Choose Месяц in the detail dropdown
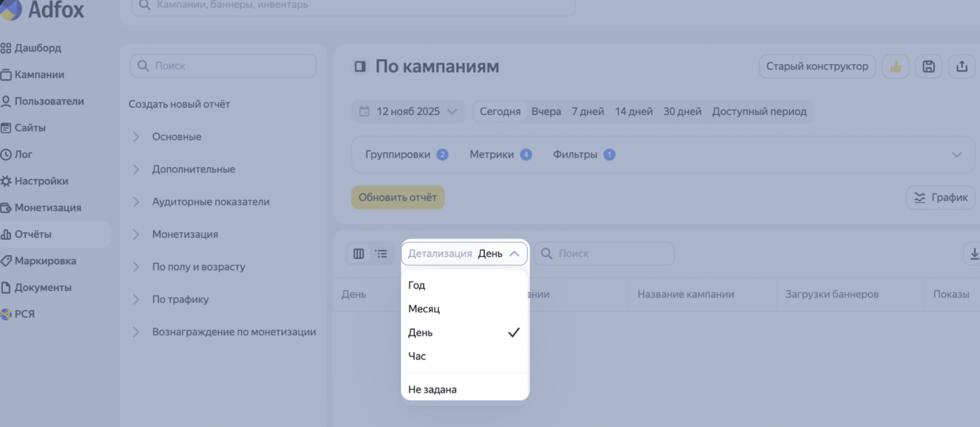980x427 pixels. [x=424, y=309]
